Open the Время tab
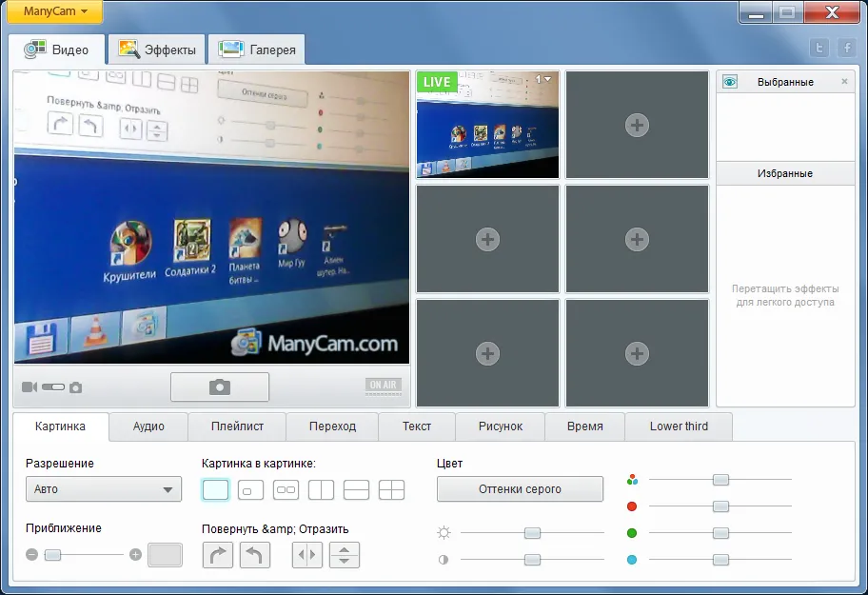The height and width of the screenshot is (595, 868). [x=585, y=426]
